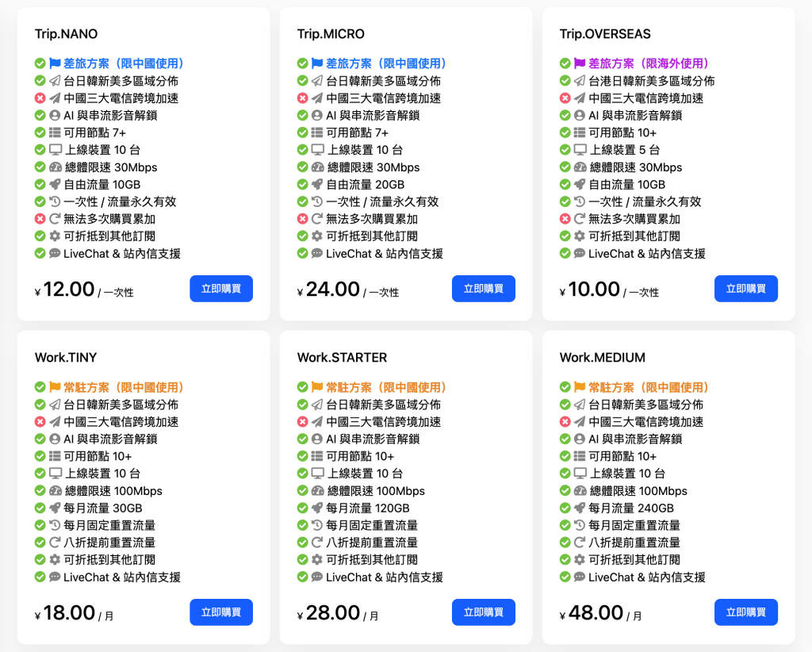This screenshot has height=652, width=812.
Task: Click the Work.TINY plan title
Action: tap(66, 358)
